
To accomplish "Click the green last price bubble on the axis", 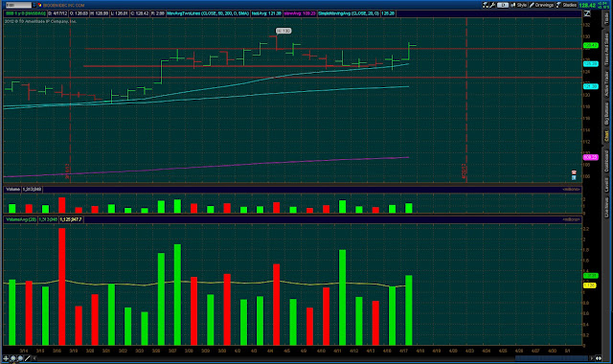I will [x=590, y=45].
